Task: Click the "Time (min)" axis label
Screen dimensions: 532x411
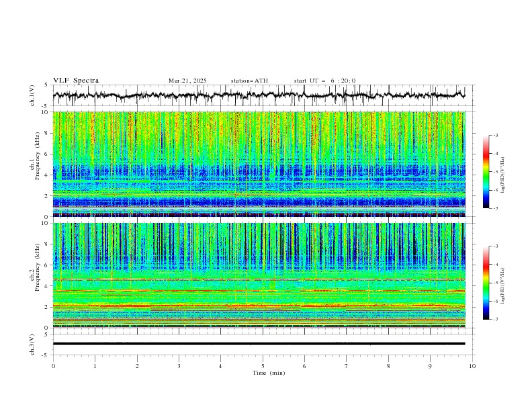Action: click(269, 373)
